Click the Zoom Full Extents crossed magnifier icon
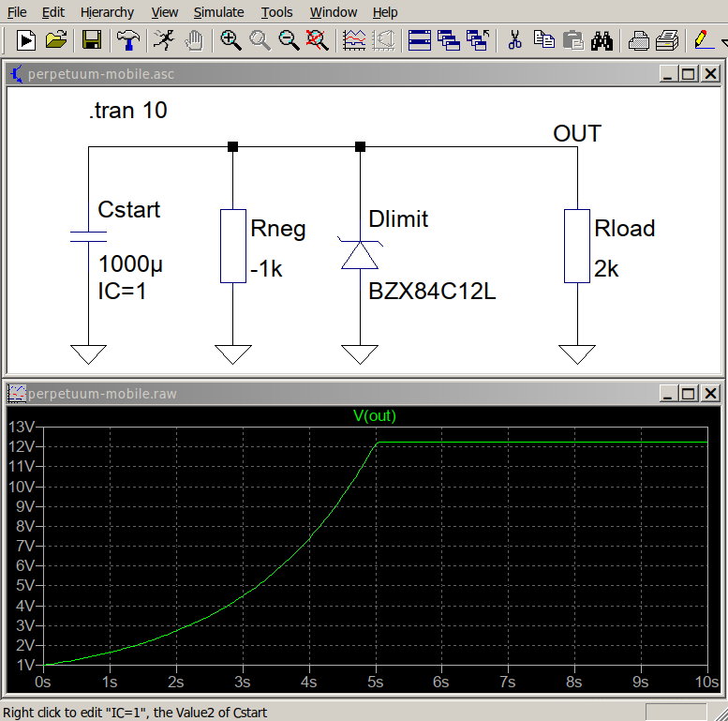Viewport: 728px width, 721px height. tap(317, 40)
